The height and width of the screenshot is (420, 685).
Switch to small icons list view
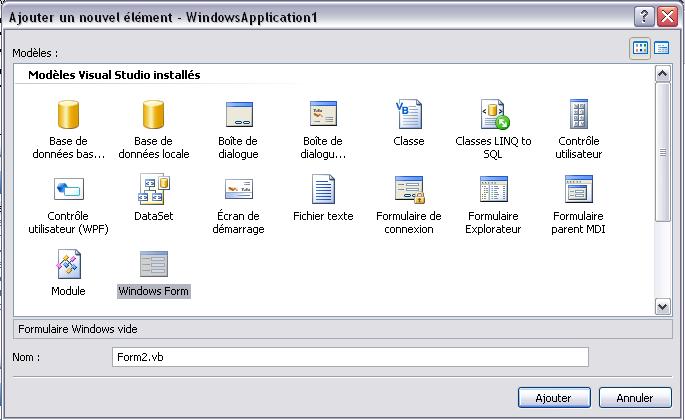[661, 48]
